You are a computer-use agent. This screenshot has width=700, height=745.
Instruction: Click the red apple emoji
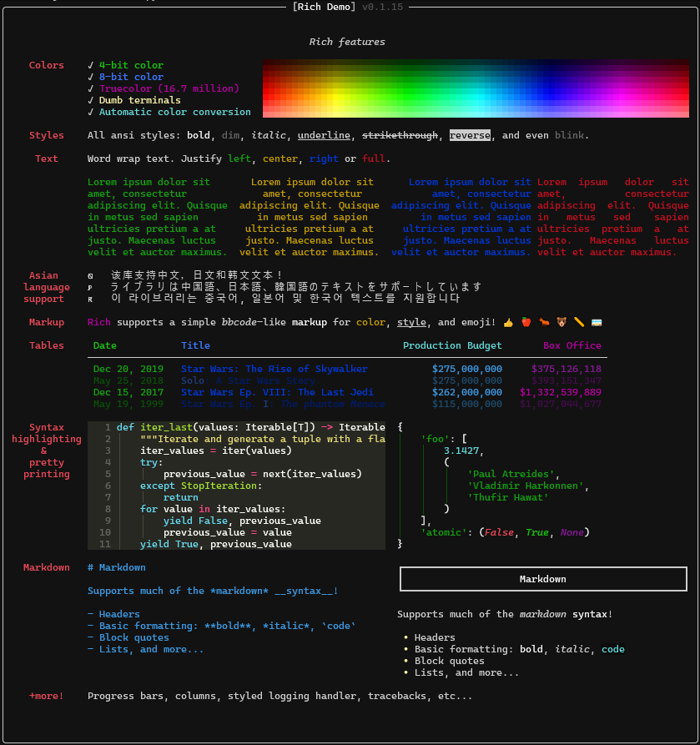pos(526,322)
